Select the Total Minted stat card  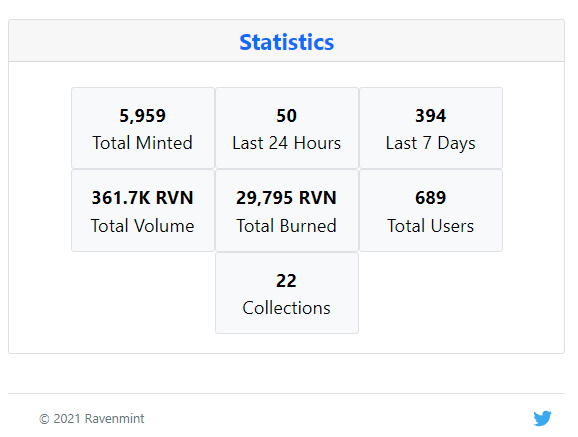143,128
